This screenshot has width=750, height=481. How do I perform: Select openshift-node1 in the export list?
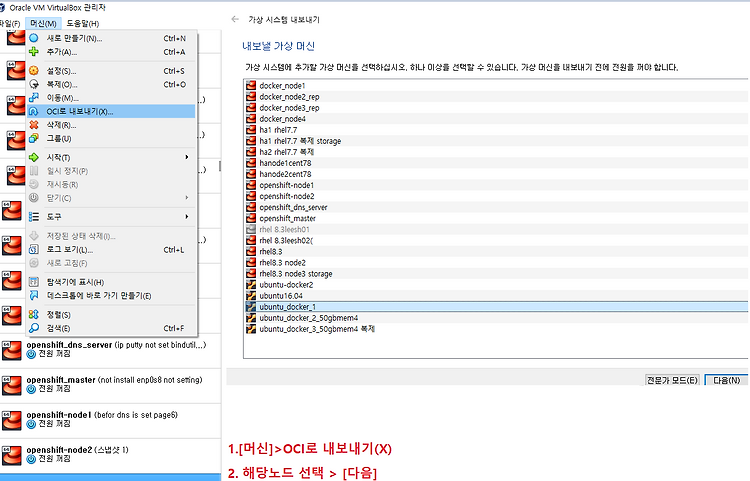coord(496,185)
